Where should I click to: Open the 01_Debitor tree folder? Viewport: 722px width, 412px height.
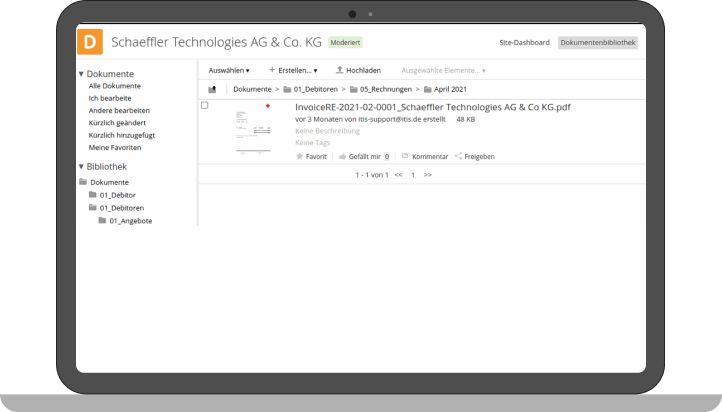(x=118, y=195)
